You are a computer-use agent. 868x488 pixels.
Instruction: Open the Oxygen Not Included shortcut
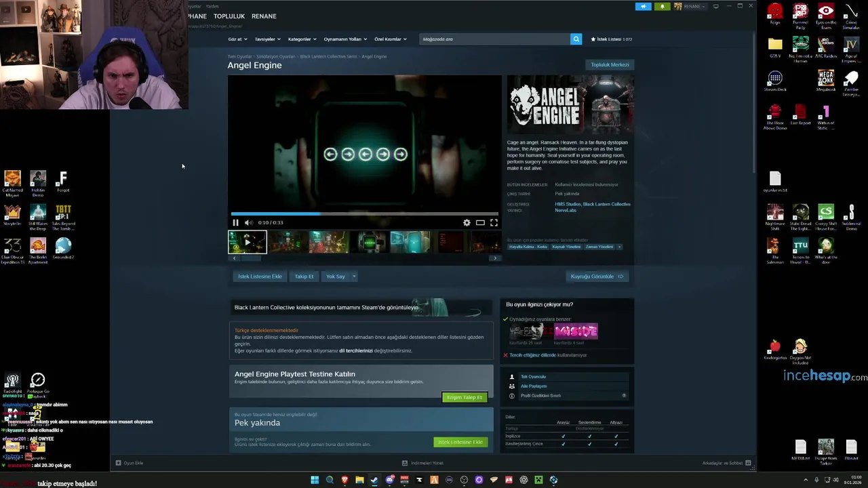801,352
